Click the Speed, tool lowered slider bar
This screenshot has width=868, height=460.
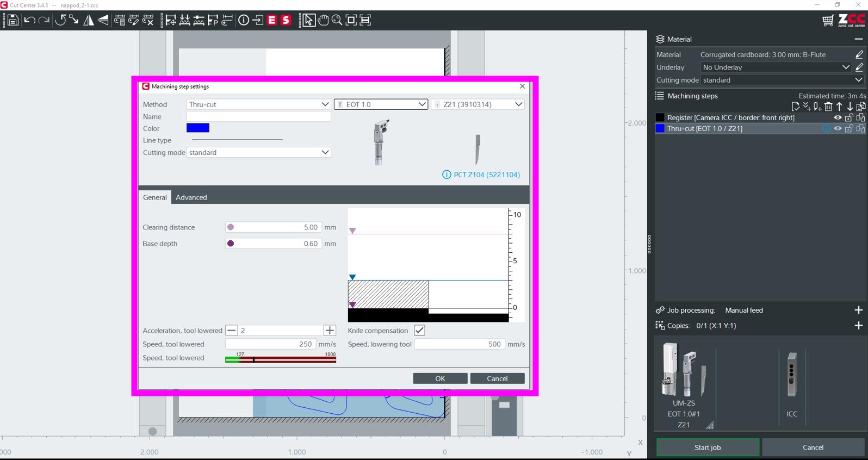[x=281, y=359]
